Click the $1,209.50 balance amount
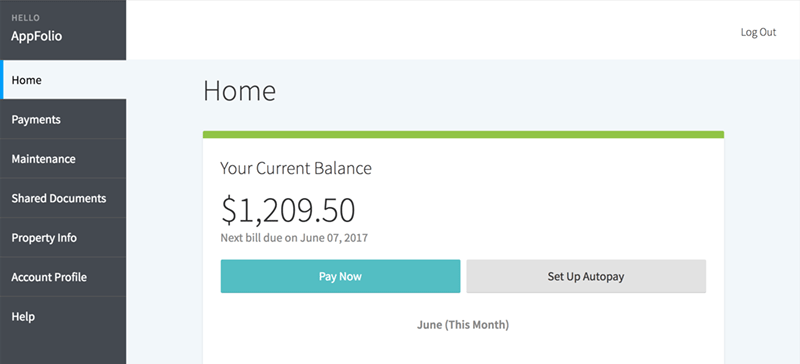800x364 pixels. pyautogui.click(x=288, y=210)
